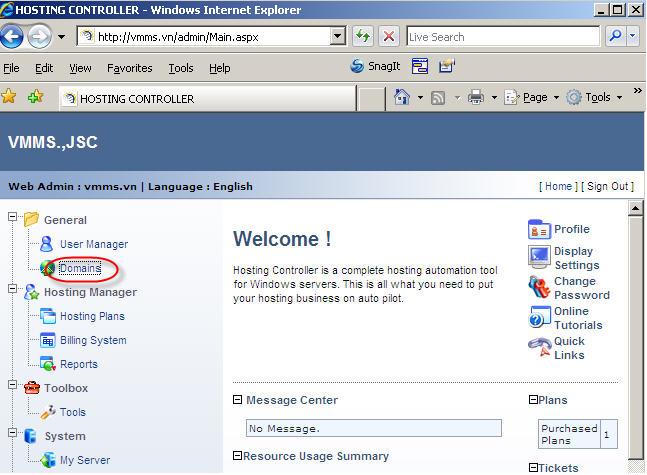
Task: Launch SnagIt from the toolbar
Action: pos(375,66)
